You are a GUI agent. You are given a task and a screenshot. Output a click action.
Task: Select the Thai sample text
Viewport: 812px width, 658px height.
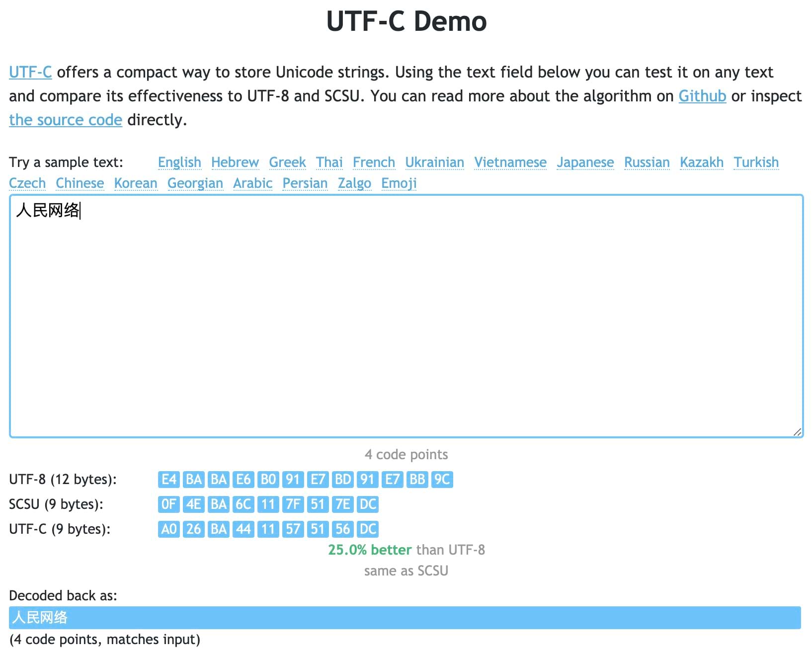pyautogui.click(x=329, y=163)
